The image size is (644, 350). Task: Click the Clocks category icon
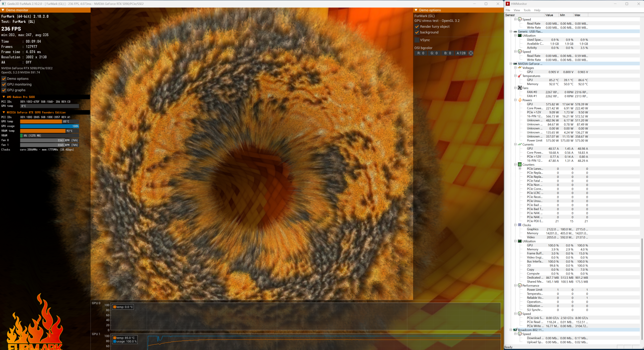click(520, 225)
